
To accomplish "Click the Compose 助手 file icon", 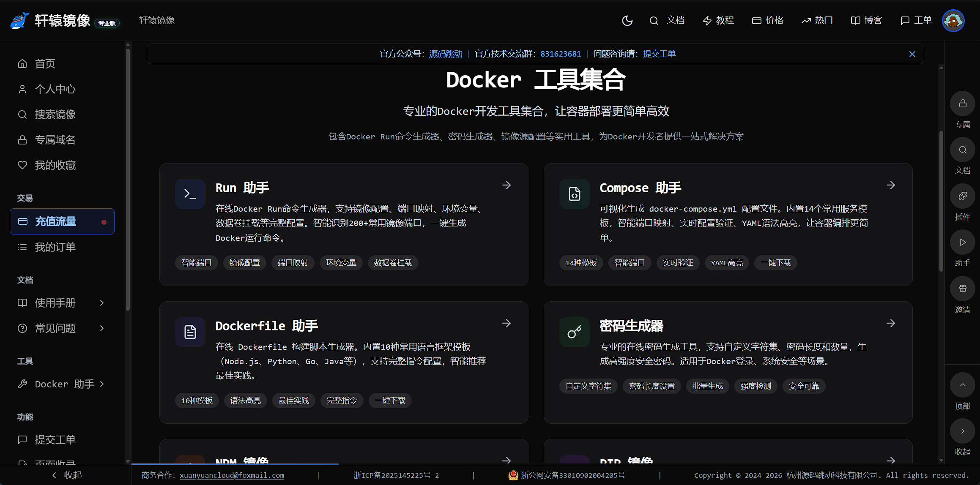I will (575, 194).
